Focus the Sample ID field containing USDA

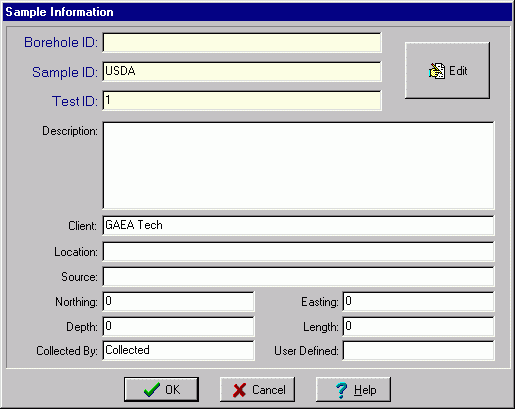(242, 71)
